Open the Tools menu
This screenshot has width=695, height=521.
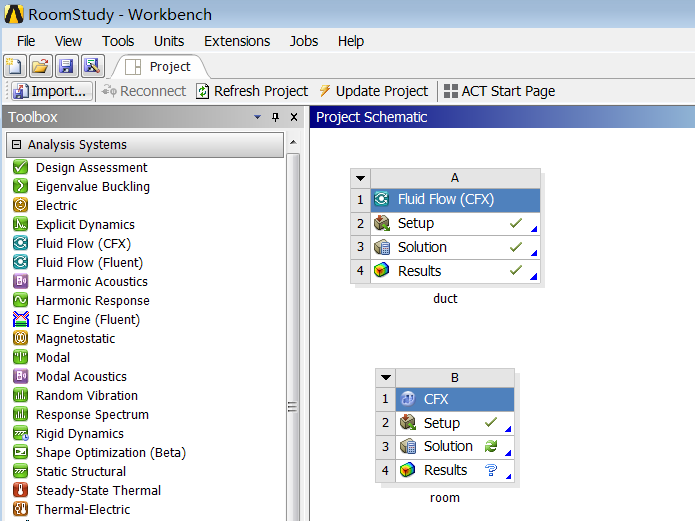pos(118,41)
